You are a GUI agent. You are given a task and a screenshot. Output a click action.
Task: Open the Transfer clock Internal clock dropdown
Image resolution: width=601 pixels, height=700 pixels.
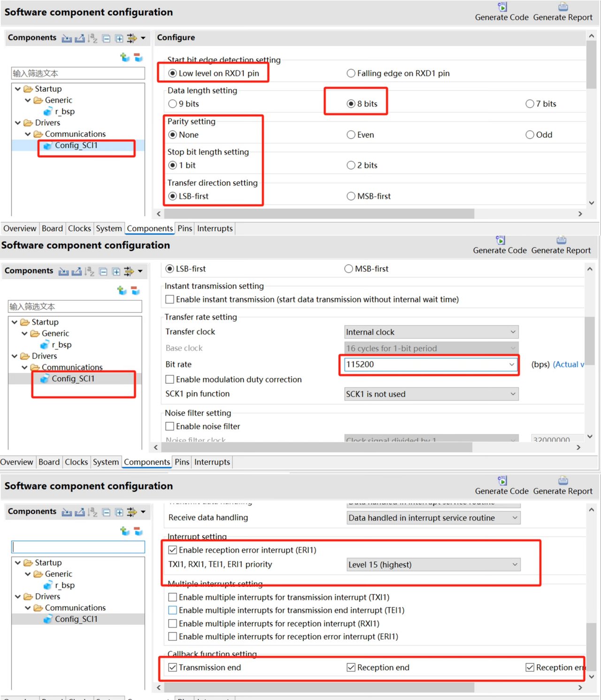431,332
